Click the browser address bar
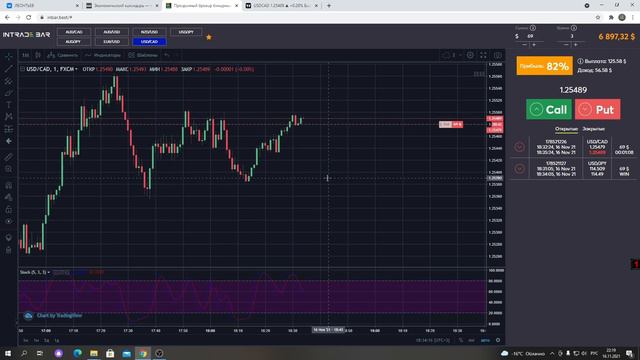 pos(318,18)
